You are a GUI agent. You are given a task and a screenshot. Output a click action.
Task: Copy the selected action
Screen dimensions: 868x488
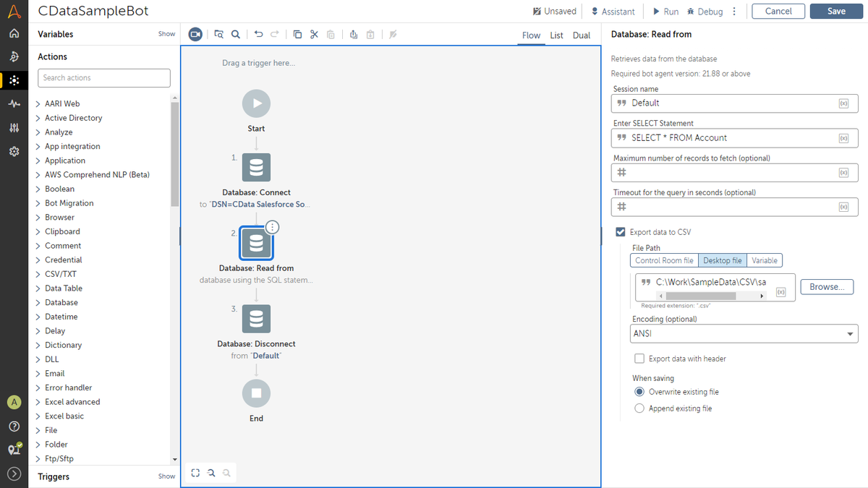pos(297,34)
